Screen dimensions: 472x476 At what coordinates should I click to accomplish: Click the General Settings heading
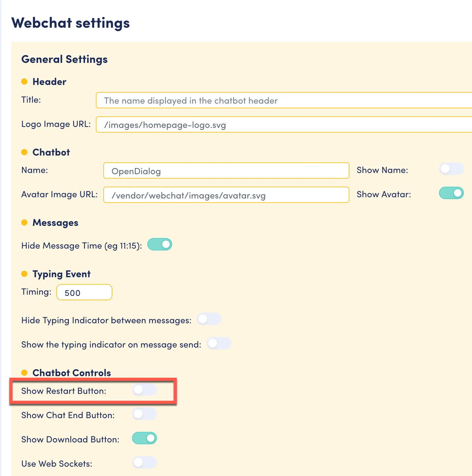pyautogui.click(x=64, y=59)
